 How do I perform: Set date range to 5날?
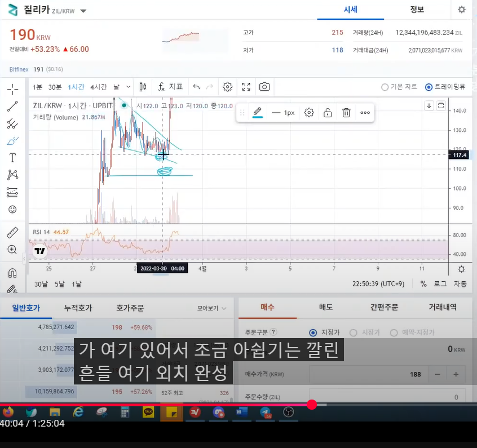tap(60, 285)
